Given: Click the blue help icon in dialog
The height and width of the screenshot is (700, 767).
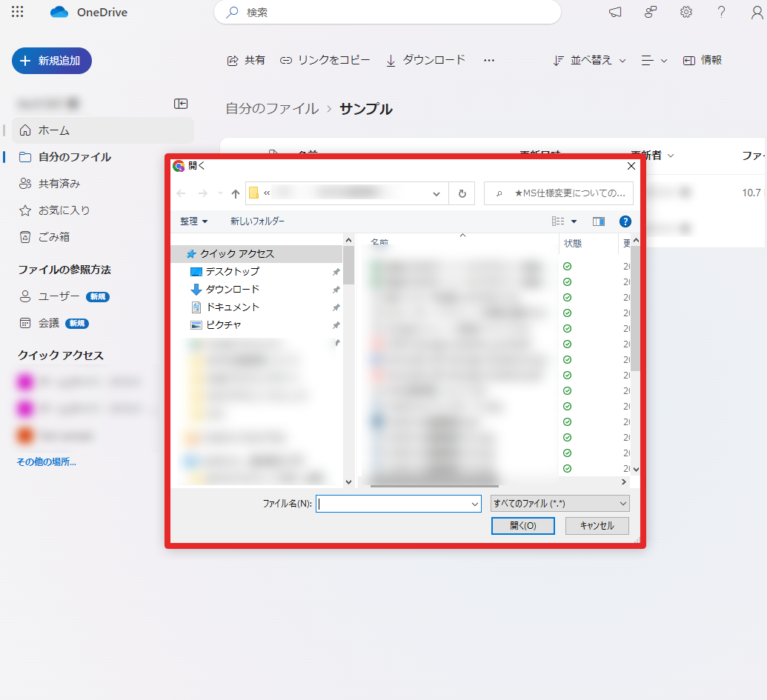Looking at the screenshot, I should [625, 221].
